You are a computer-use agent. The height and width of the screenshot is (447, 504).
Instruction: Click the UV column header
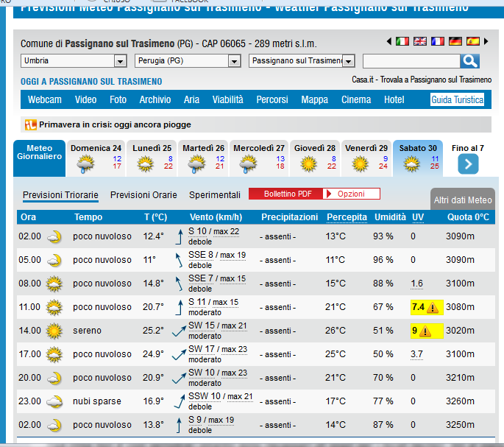(x=418, y=217)
